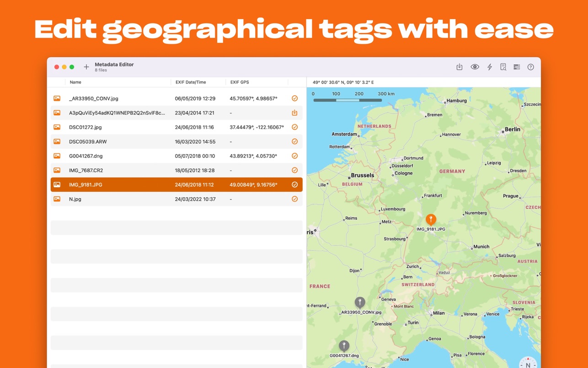Sort by the EXIF Date/Time column header
Screen dimensions: 588x368
191,82
